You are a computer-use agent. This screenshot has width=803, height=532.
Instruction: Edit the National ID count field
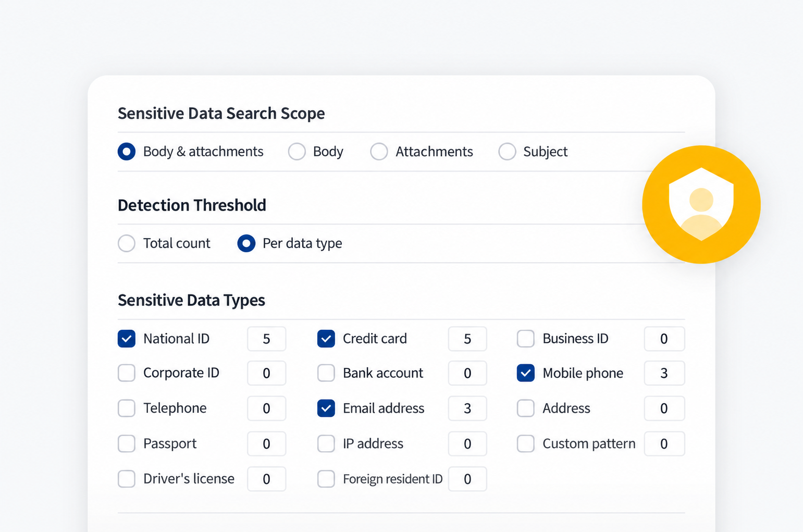(267, 339)
